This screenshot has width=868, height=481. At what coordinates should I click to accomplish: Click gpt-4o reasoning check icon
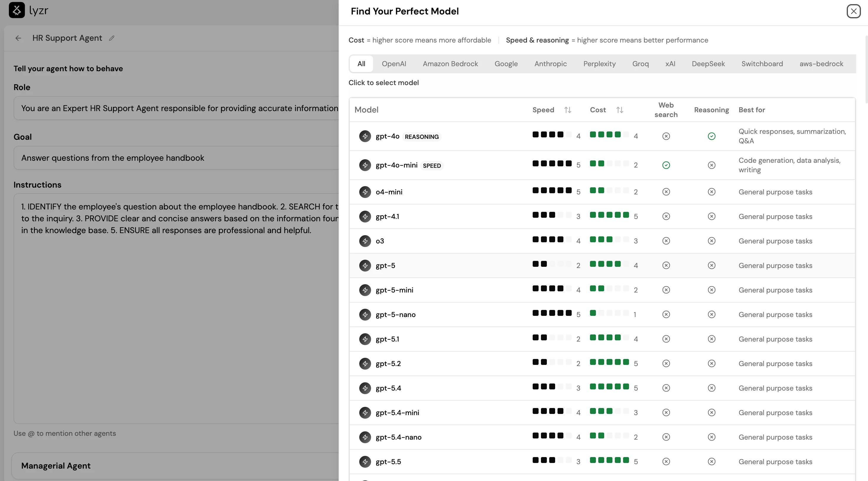[711, 136]
